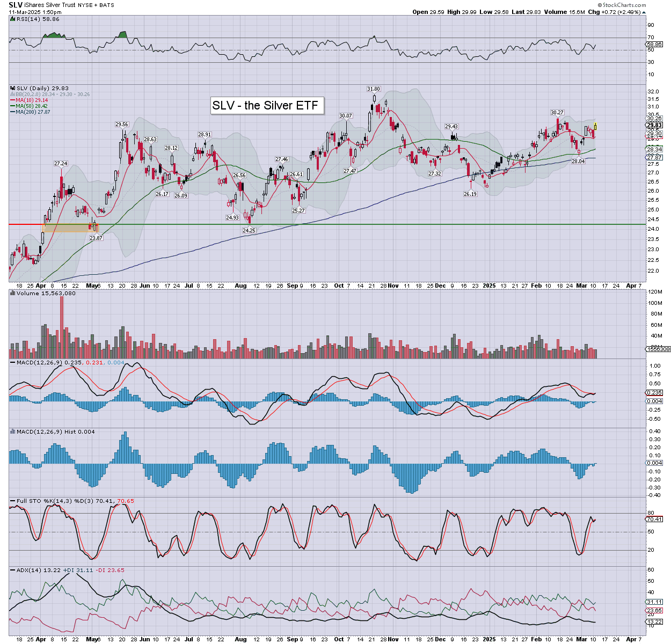Click the orange shaded support zone rectangle
Image resolution: width=671 pixels, height=644 pixels.
(x=70, y=228)
